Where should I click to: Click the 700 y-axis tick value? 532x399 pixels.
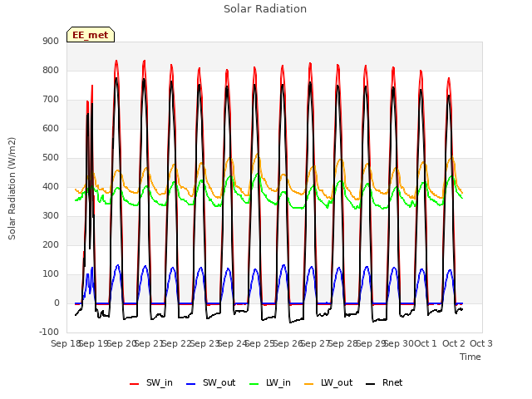(51, 100)
